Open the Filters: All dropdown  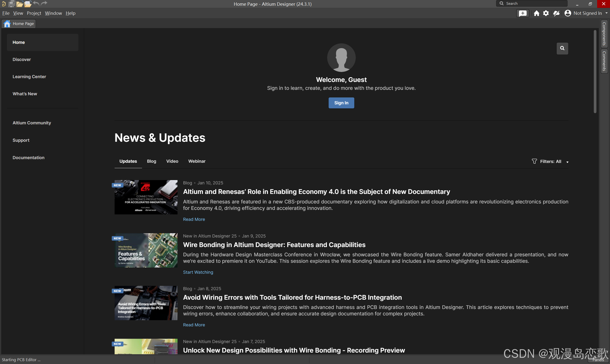pos(550,162)
